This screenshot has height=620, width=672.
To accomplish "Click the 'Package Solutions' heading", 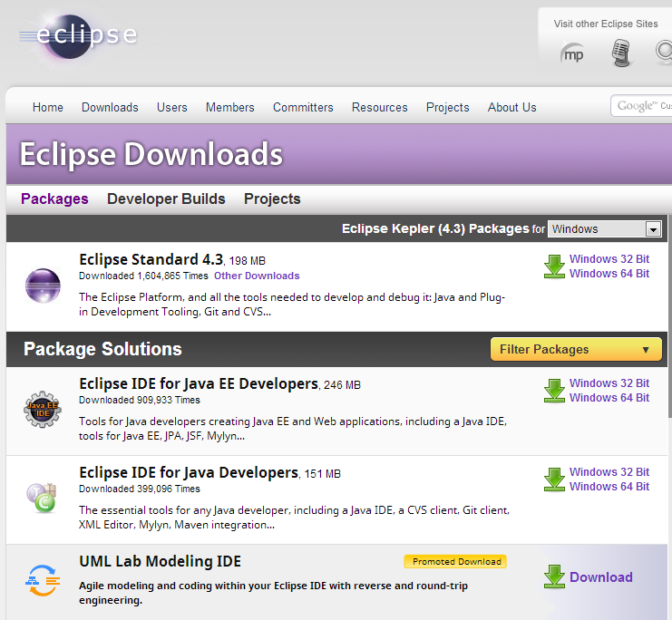I will [102, 349].
